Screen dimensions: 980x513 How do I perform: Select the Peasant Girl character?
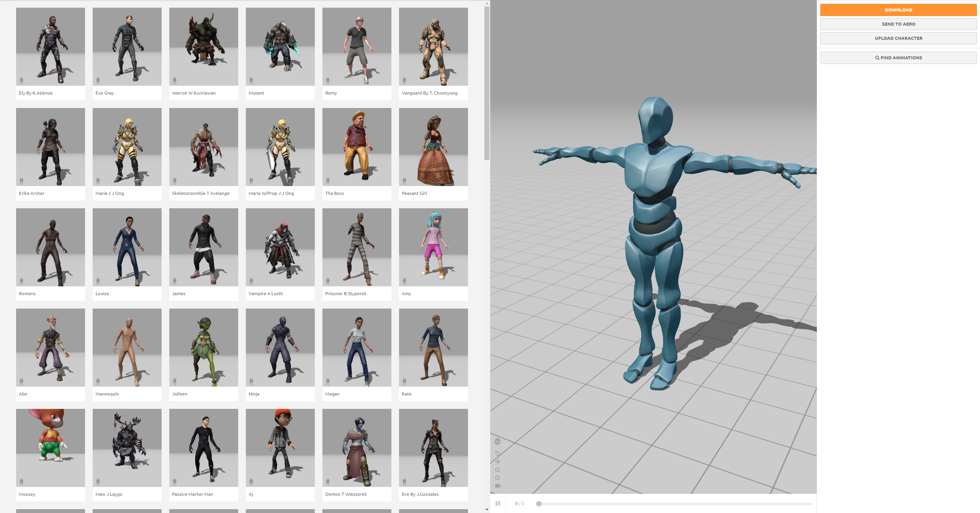pyautogui.click(x=433, y=147)
